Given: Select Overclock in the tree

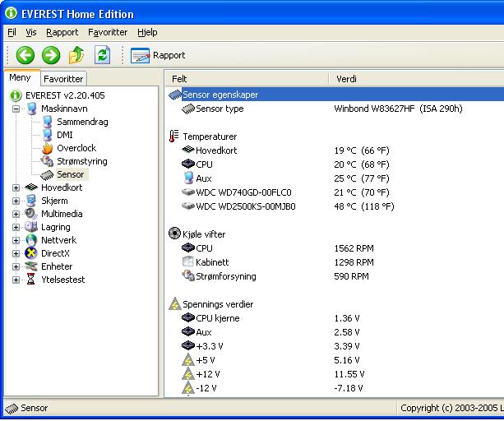Looking at the screenshot, I should (x=76, y=148).
